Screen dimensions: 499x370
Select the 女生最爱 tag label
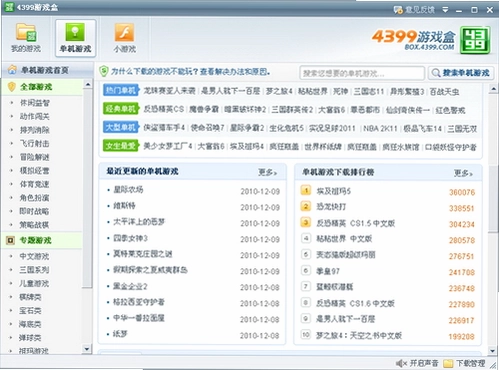point(121,146)
